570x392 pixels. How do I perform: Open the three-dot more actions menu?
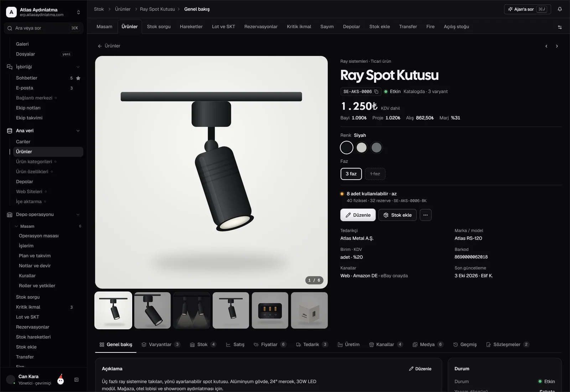tap(425, 215)
